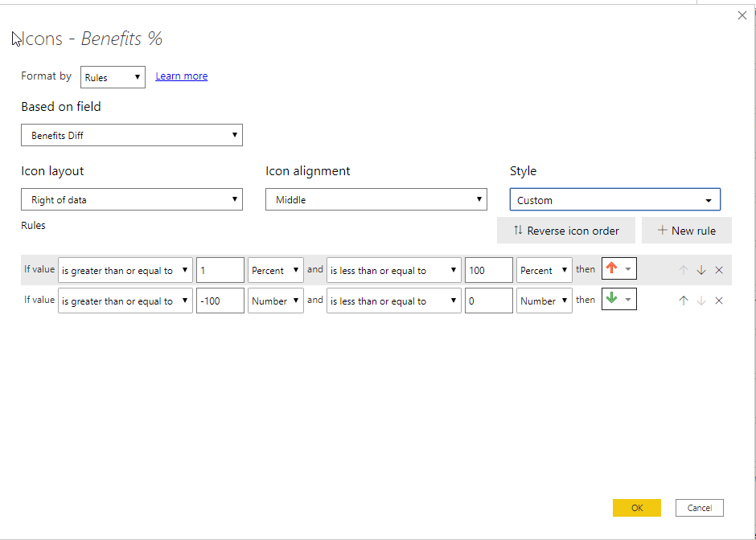This screenshot has height=540, width=756.
Task: Click the Cancel button
Action: 700,508
